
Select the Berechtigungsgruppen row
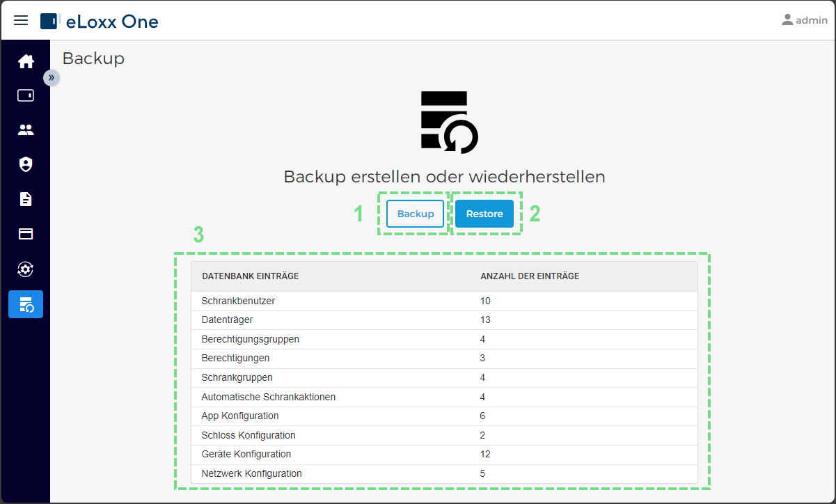tap(444, 339)
